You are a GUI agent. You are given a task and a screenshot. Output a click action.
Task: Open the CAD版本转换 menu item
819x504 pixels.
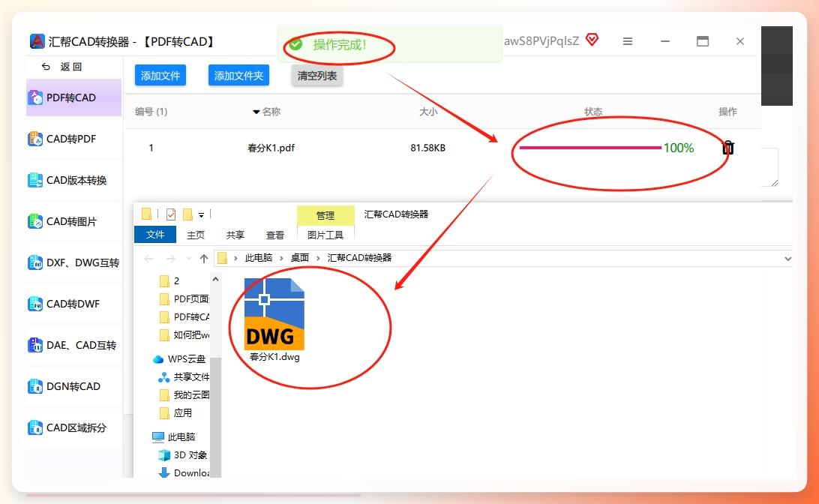(x=73, y=180)
